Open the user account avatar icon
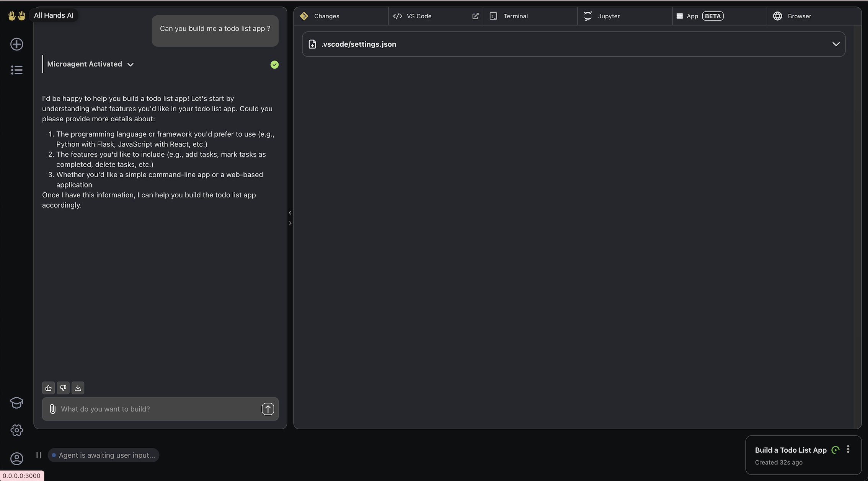868x481 pixels. point(16,458)
